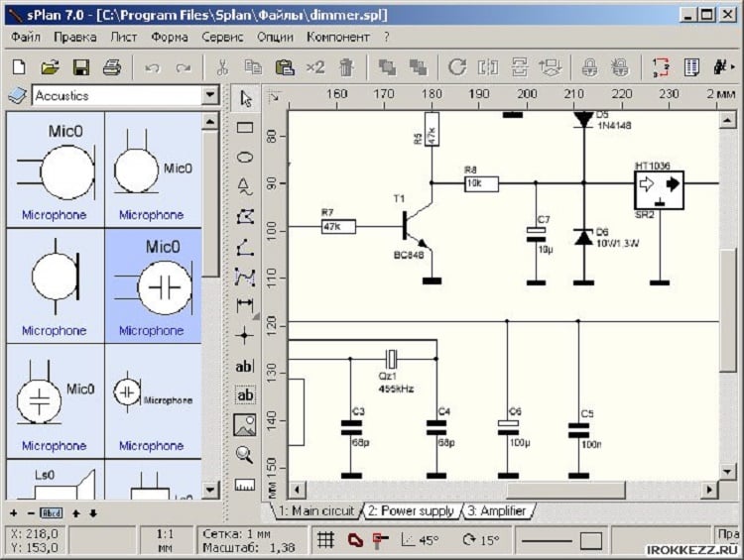The height and width of the screenshot is (560, 744).
Task: Activate the zoom magnifier tool
Action: tap(244, 455)
